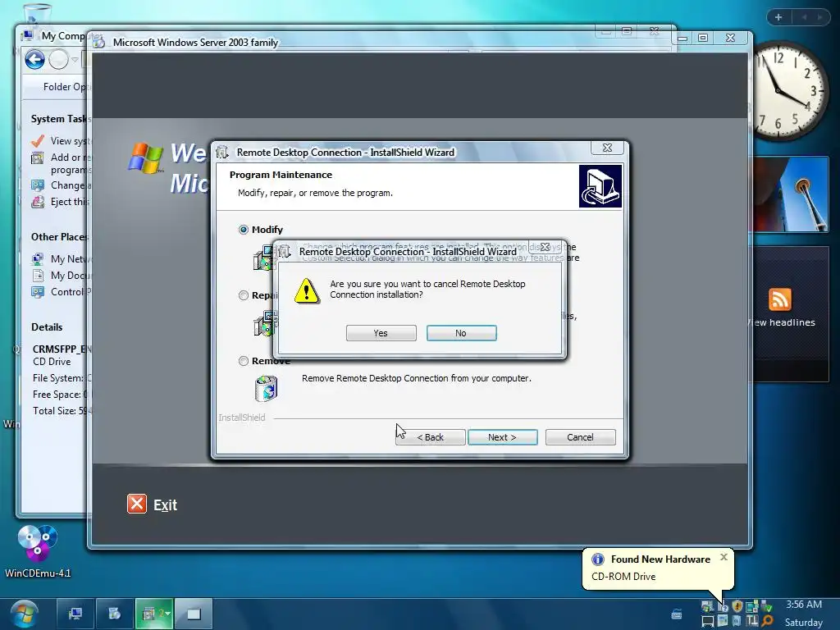
Task: Click the orange magnifier tray icon
Action: pos(767,621)
